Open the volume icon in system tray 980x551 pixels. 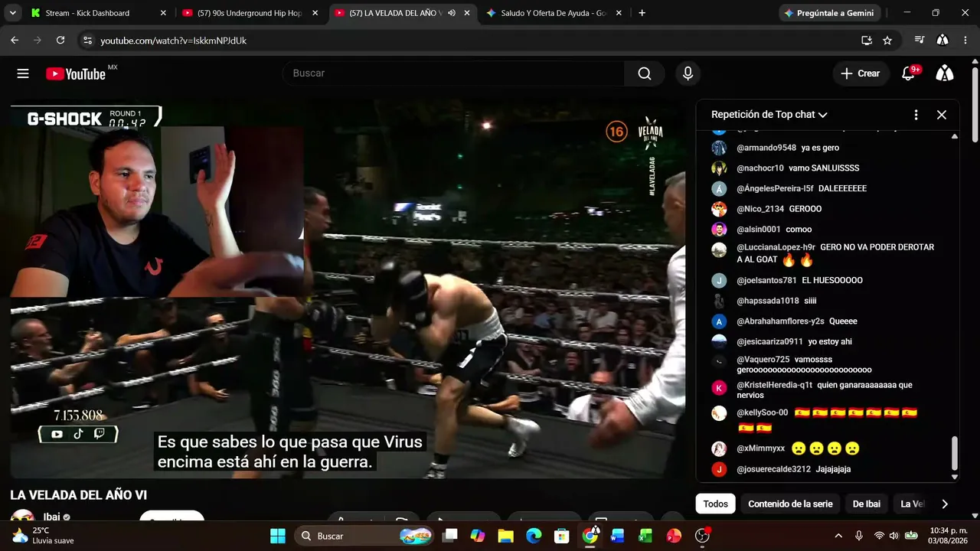(894, 536)
